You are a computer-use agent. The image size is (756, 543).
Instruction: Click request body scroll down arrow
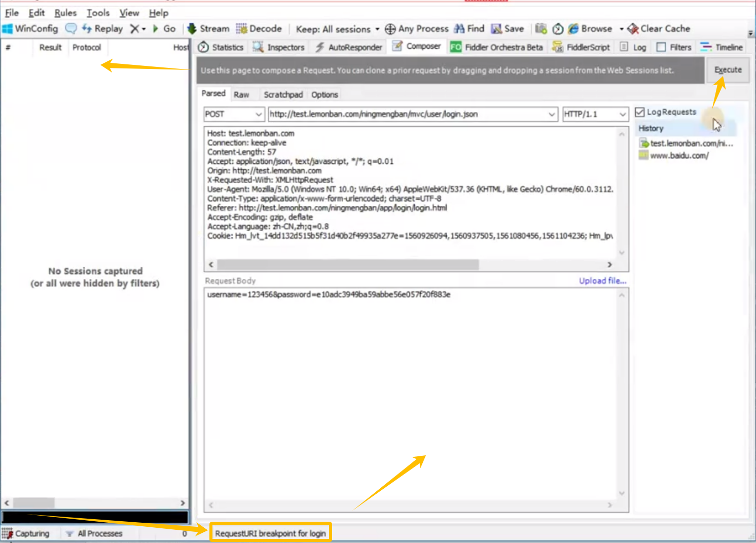coord(622,493)
